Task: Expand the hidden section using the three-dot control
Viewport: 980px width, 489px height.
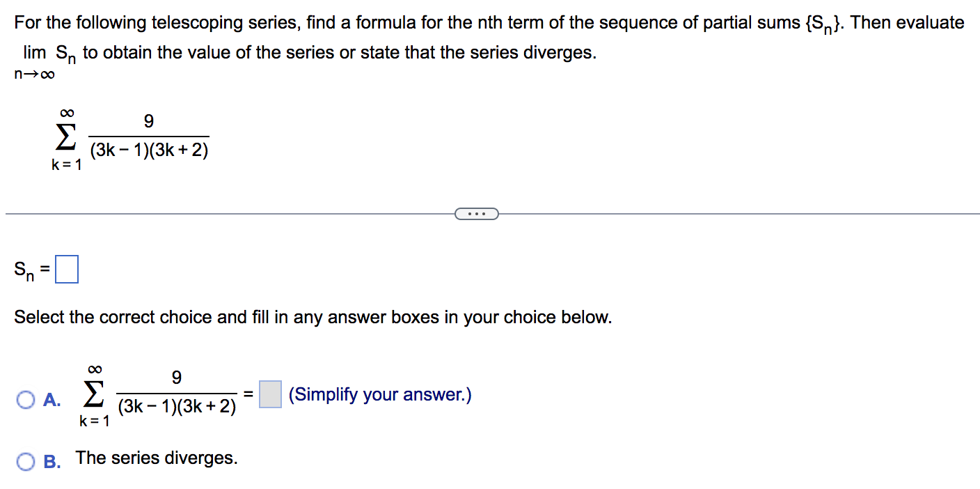Action: pos(477,213)
